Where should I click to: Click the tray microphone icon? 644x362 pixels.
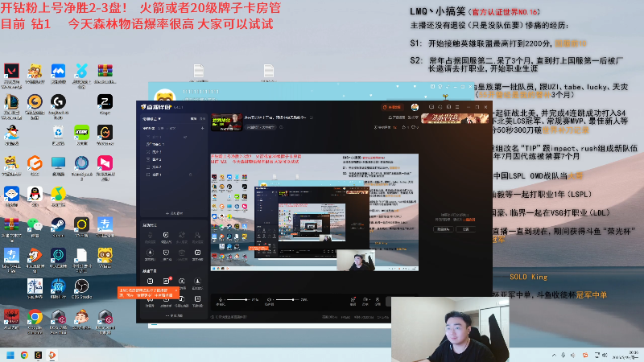click(x=563, y=356)
